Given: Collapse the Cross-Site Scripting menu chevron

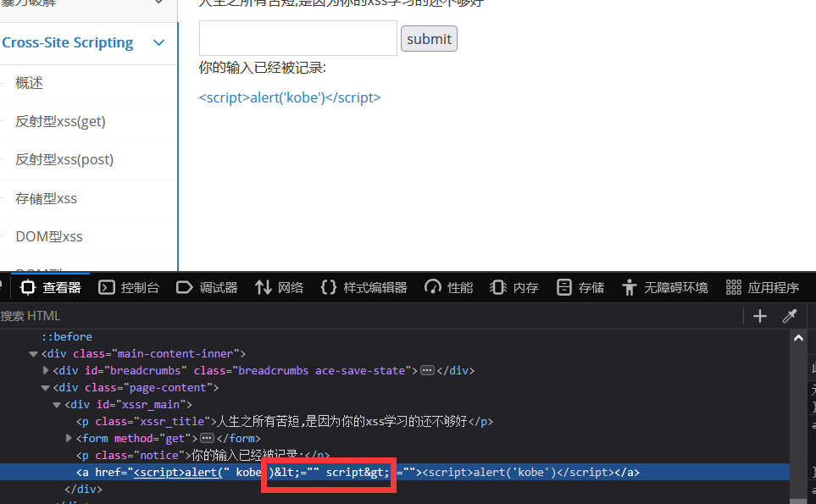Looking at the screenshot, I should (159, 42).
